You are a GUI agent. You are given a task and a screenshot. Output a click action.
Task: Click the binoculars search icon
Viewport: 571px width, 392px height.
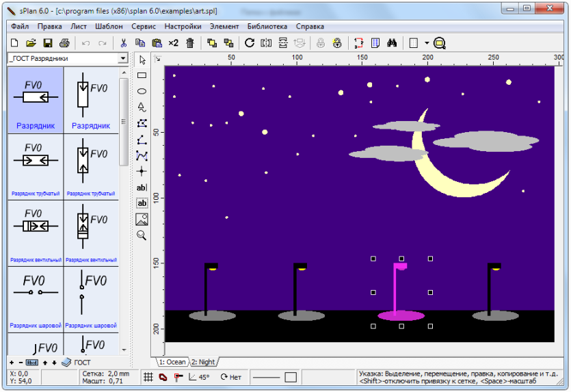[392, 43]
